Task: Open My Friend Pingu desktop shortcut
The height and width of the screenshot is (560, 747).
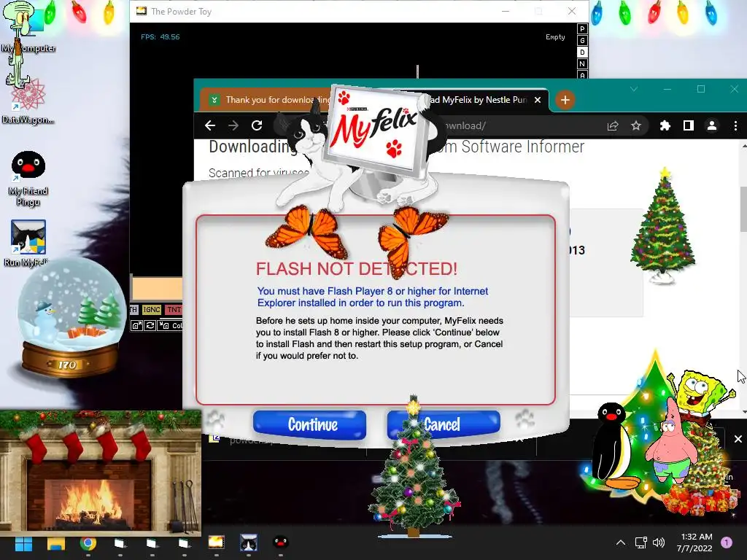Action: [x=28, y=179]
